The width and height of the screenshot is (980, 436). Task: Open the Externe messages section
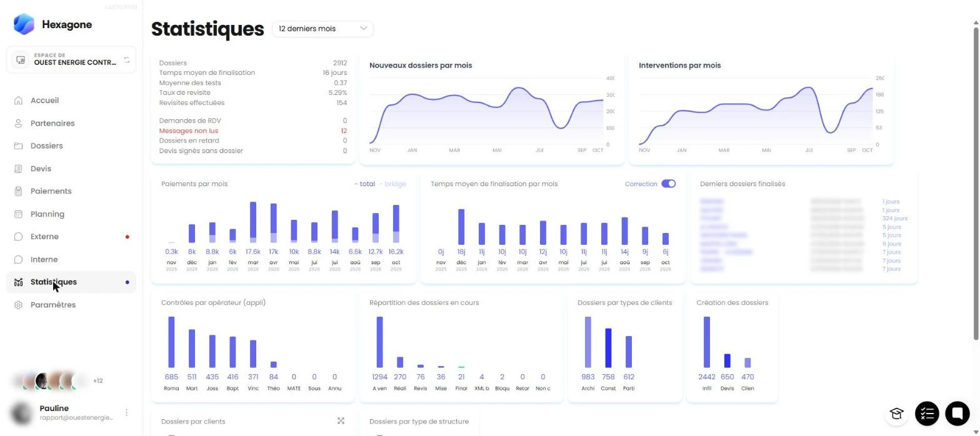point(71,237)
